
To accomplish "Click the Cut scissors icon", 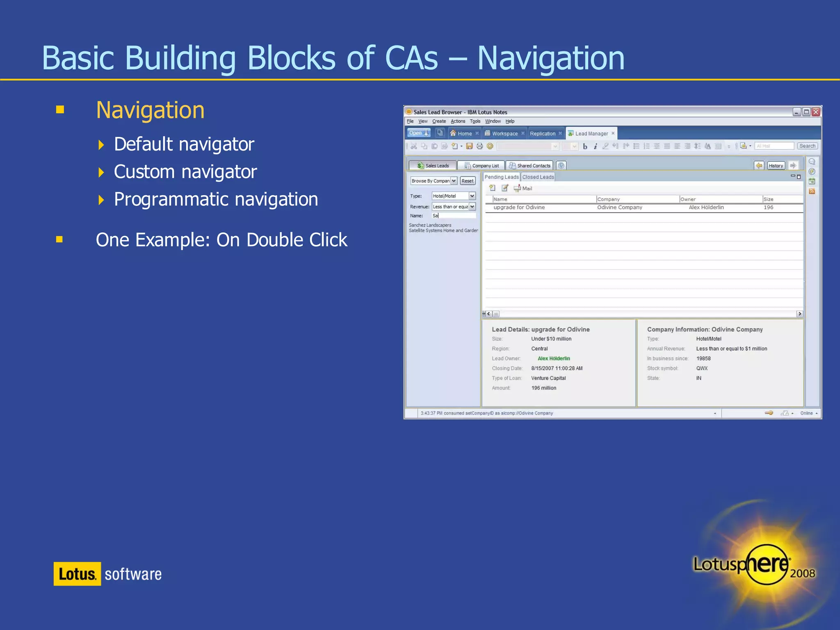I will point(413,146).
